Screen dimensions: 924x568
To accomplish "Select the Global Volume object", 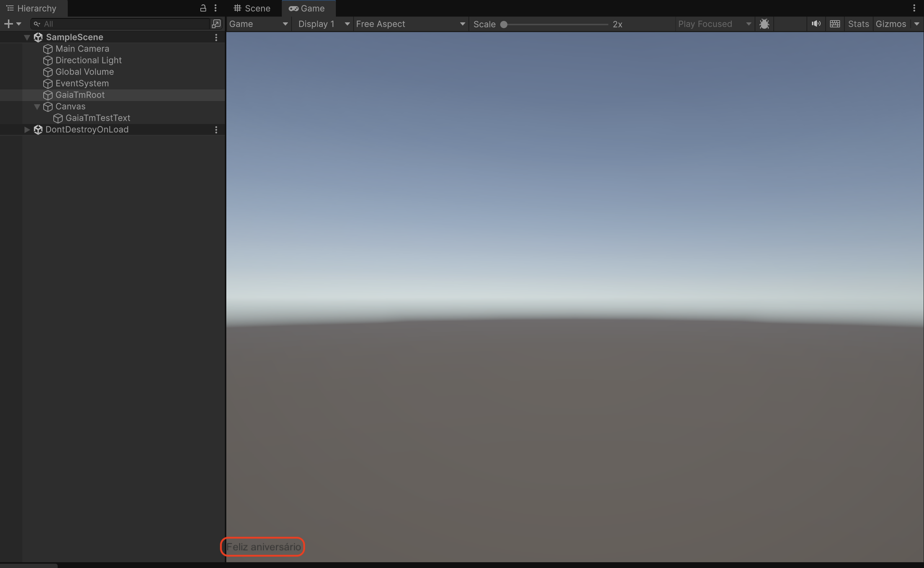I will click(84, 72).
